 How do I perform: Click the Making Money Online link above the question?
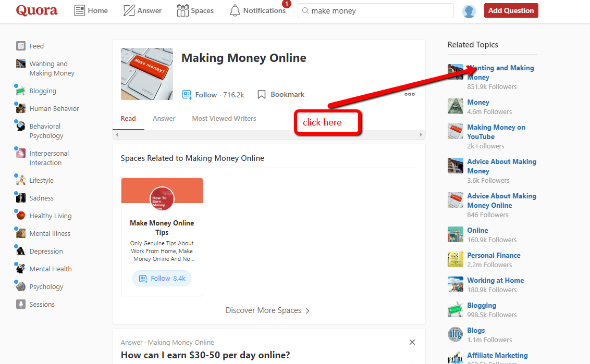pos(181,342)
